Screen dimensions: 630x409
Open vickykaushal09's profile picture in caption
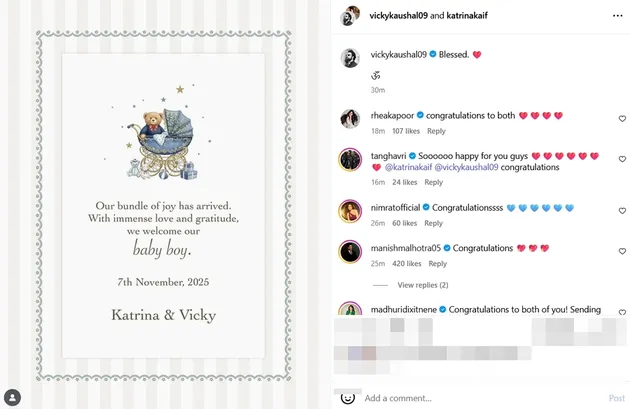350,58
